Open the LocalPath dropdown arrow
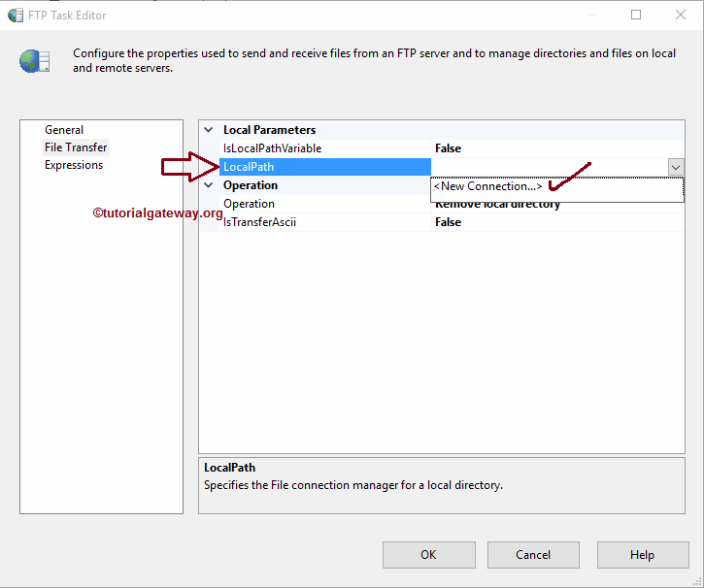The width and height of the screenshot is (704, 588). (676, 167)
